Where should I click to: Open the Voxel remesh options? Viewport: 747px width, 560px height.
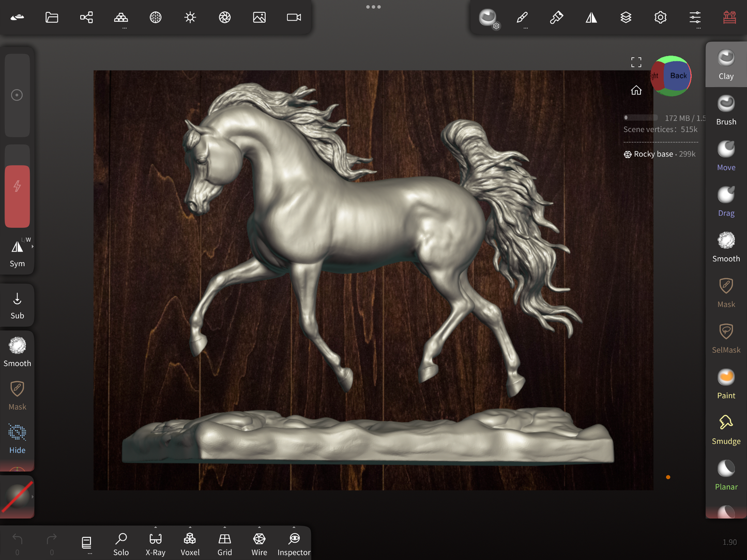click(x=190, y=544)
